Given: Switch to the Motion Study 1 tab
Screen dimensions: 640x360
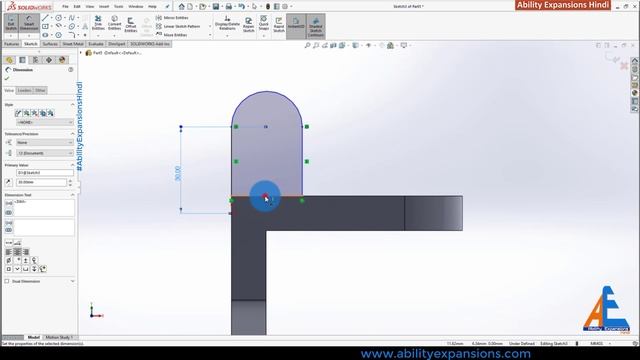Looking at the screenshot, I should 59,337.
